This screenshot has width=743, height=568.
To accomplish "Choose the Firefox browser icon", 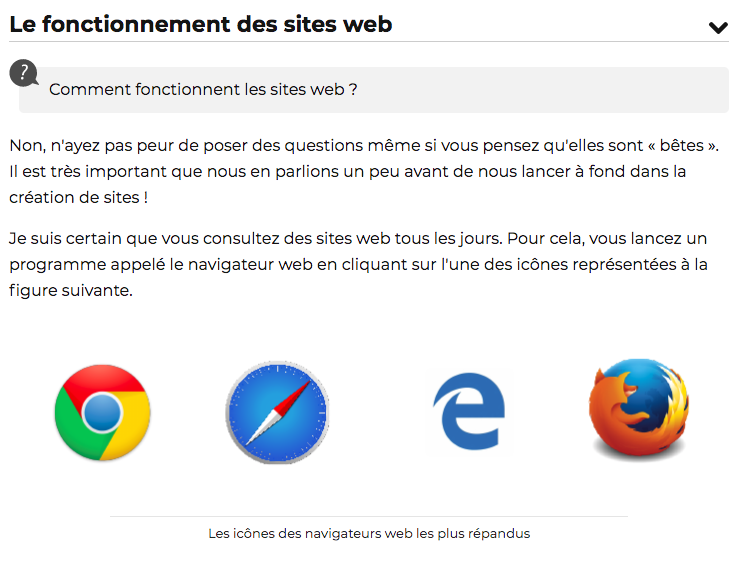I will 639,408.
